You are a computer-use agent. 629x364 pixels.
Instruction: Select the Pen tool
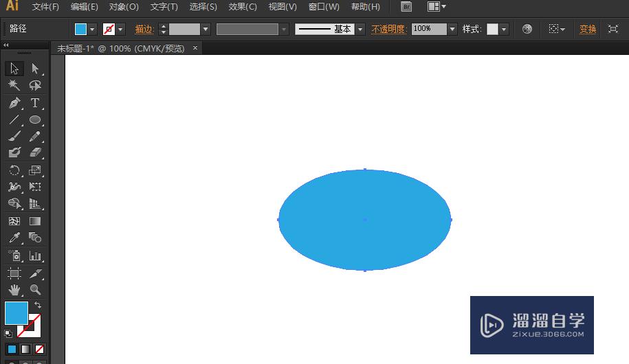pos(14,102)
